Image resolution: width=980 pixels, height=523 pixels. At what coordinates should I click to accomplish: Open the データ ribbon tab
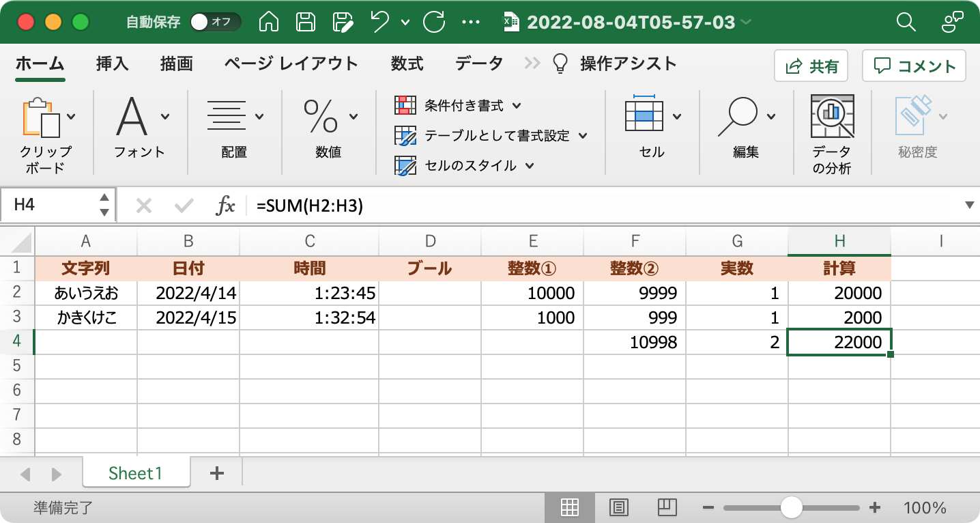(478, 63)
